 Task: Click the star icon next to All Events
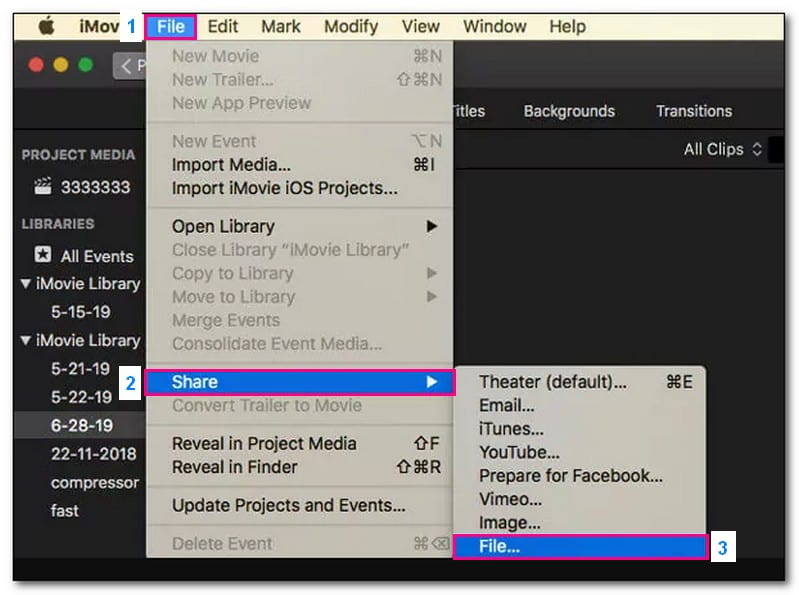(x=43, y=255)
